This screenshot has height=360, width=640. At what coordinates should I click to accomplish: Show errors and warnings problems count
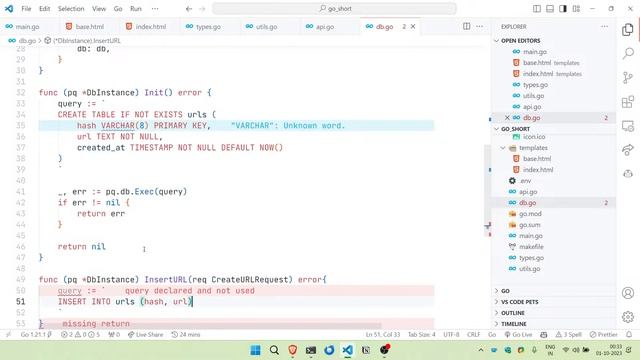[x=80, y=334]
